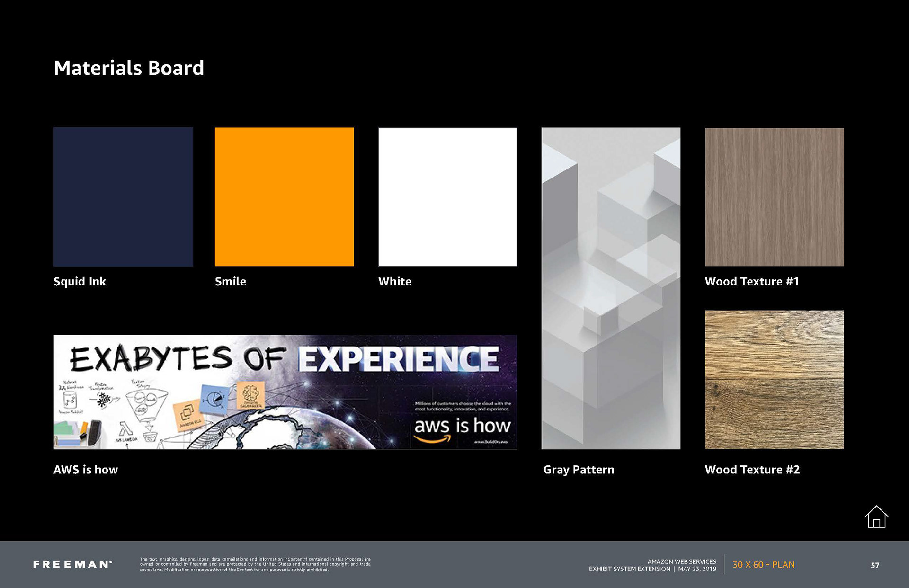Click the aws is how logo in banner
Image resolution: width=909 pixels, height=588 pixels.
click(462, 429)
